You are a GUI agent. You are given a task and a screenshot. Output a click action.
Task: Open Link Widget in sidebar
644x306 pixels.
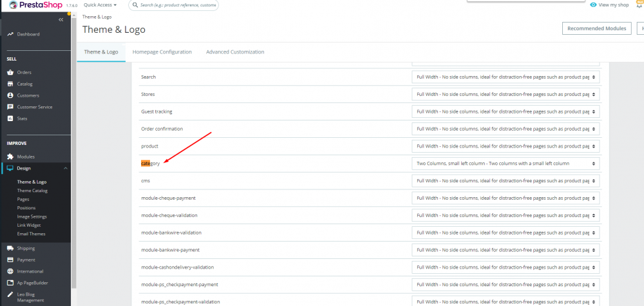(x=29, y=225)
